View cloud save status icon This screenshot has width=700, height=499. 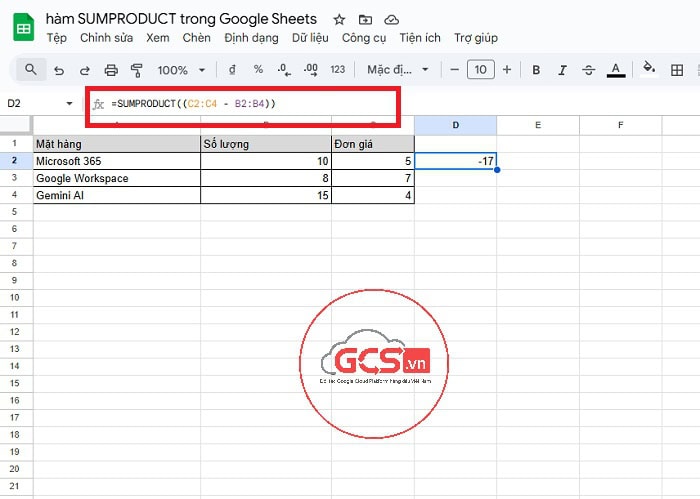(x=391, y=19)
